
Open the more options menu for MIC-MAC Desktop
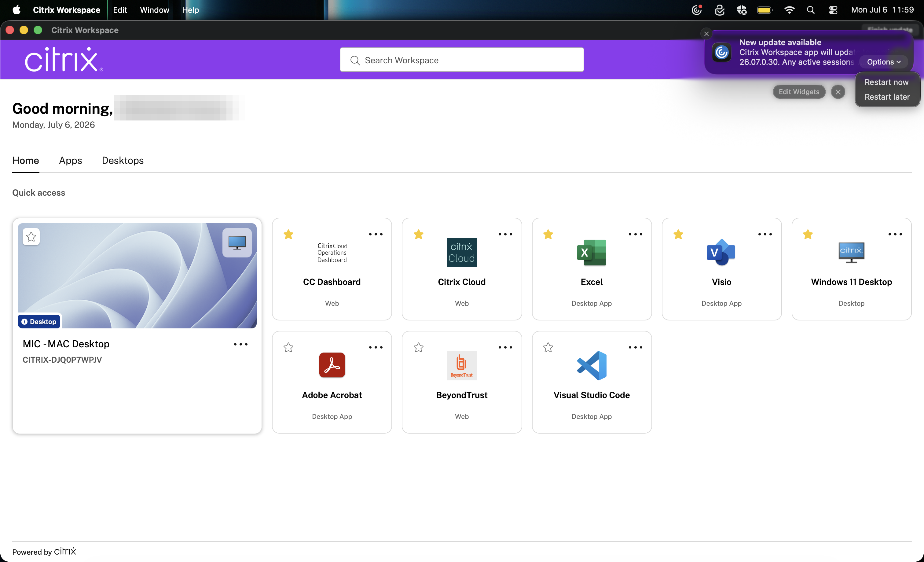point(241,344)
